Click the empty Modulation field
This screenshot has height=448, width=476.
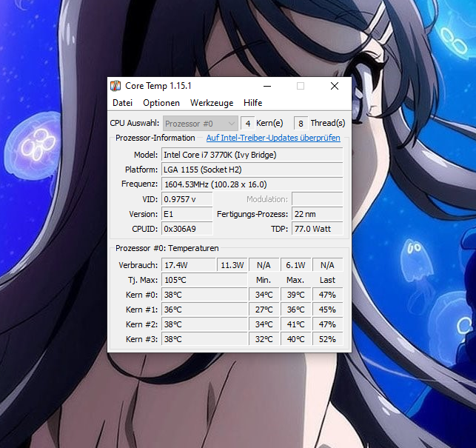point(318,199)
